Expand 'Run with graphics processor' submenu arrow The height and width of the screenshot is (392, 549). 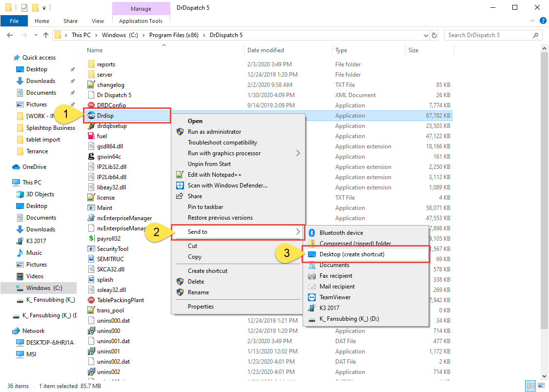(298, 153)
